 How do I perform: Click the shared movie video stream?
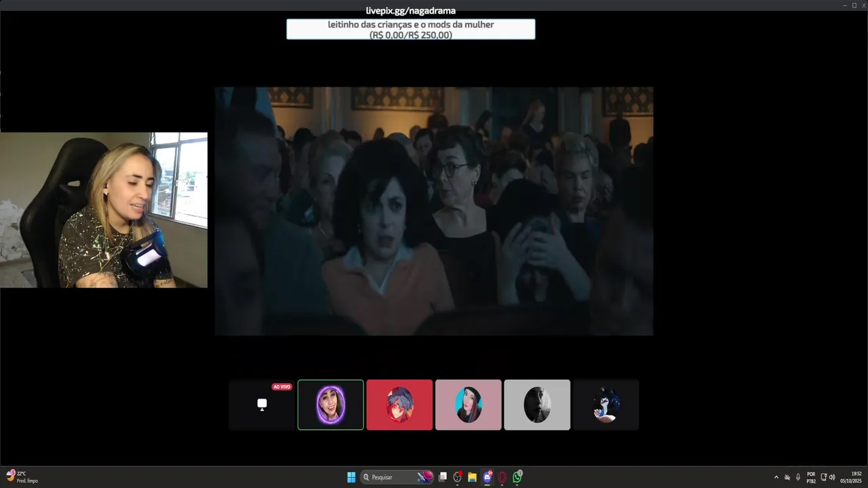pos(434,211)
